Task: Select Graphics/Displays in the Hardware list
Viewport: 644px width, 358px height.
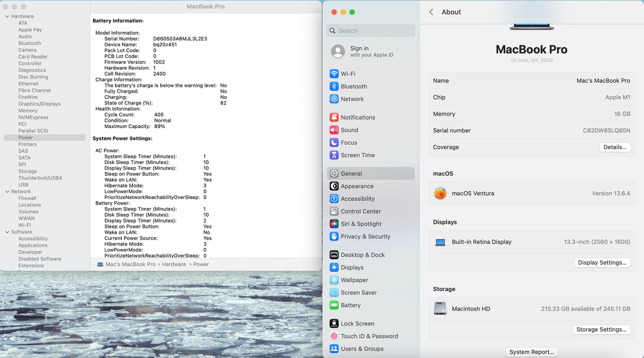Action: click(x=39, y=104)
